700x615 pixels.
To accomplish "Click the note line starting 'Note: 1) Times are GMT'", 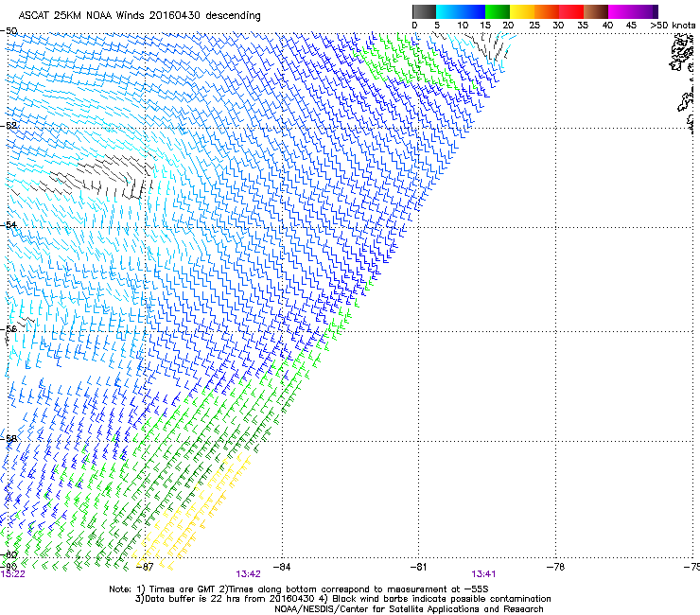I will pos(299,589).
